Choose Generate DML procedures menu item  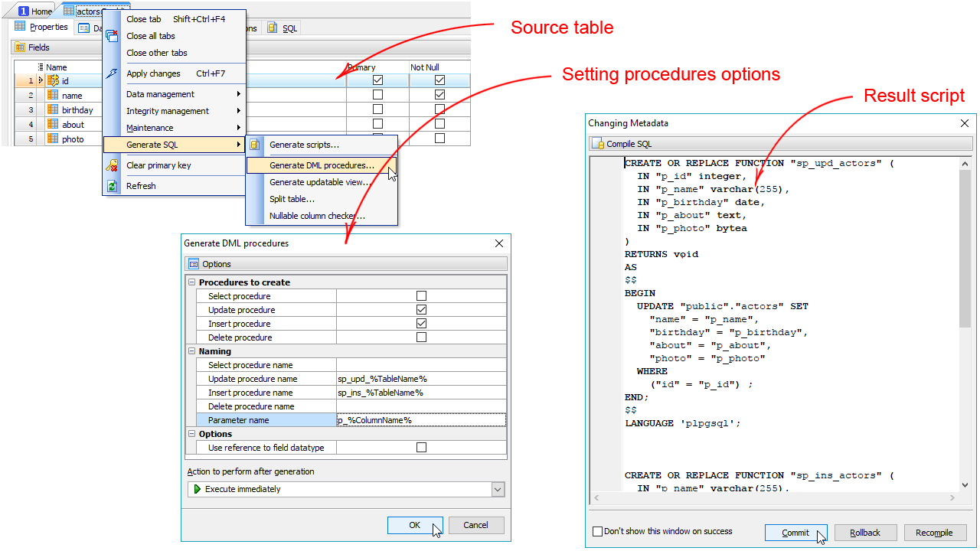322,165
